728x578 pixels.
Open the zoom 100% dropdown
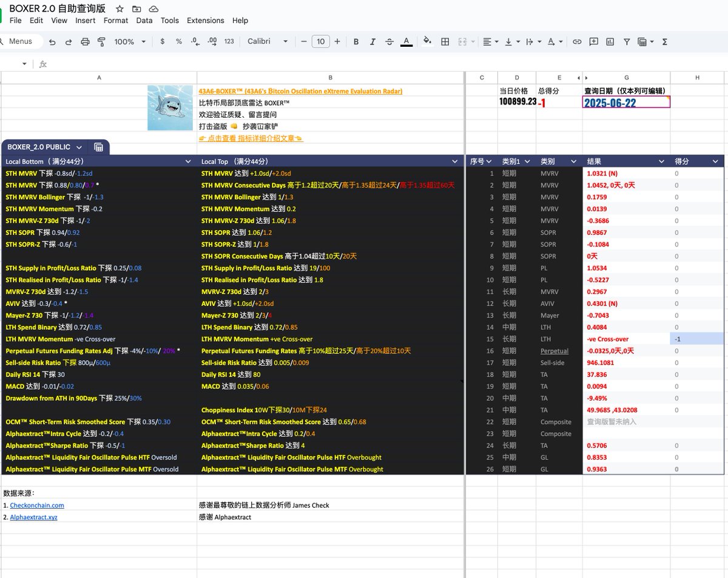(130, 42)
